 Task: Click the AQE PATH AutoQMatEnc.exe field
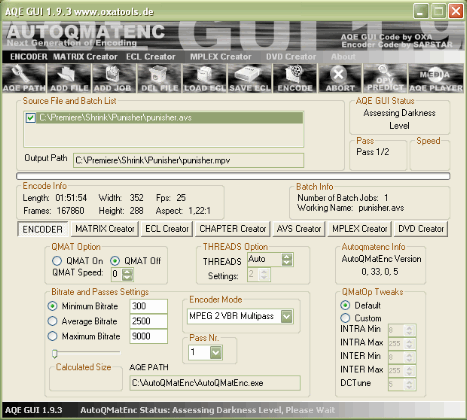coord(215,383)
